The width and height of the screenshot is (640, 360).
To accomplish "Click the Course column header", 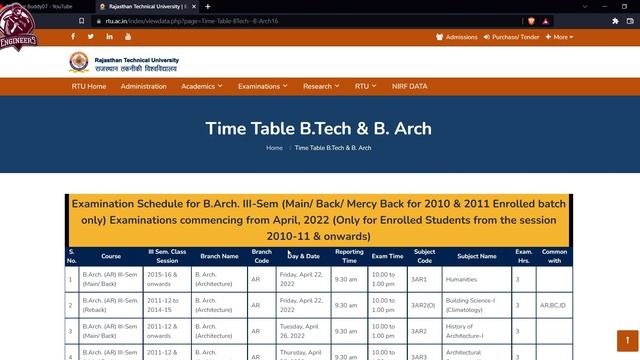I will point(111,256).
